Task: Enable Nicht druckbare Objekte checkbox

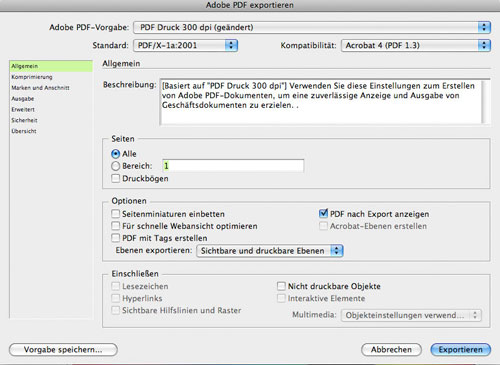Action: [x=281, y=286]
